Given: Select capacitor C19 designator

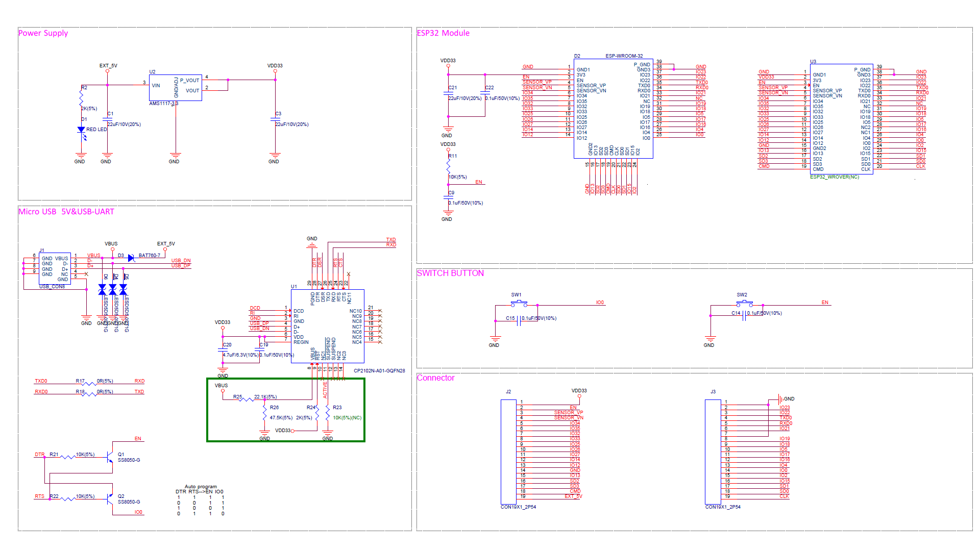Looking at the screenshot, I should coord(264,345).
